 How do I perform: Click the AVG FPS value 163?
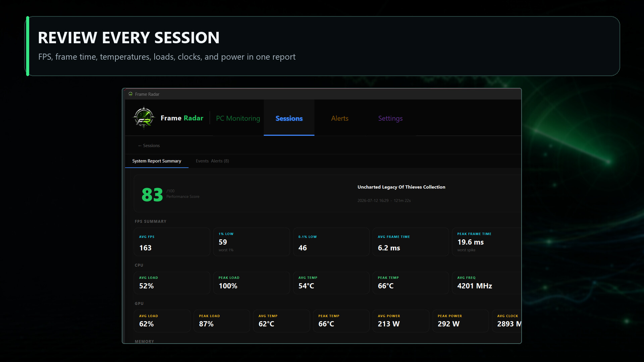tap(145, 248)
